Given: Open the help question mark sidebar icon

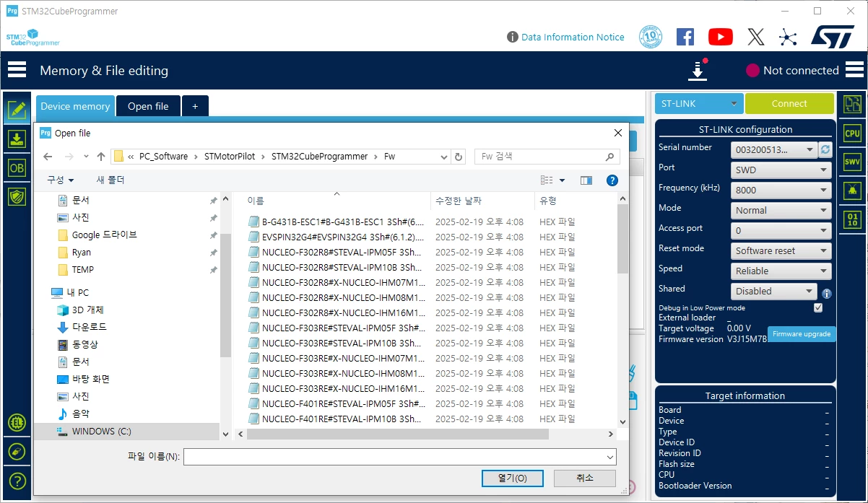Looking at the screenshot, I should coord(17,481).
